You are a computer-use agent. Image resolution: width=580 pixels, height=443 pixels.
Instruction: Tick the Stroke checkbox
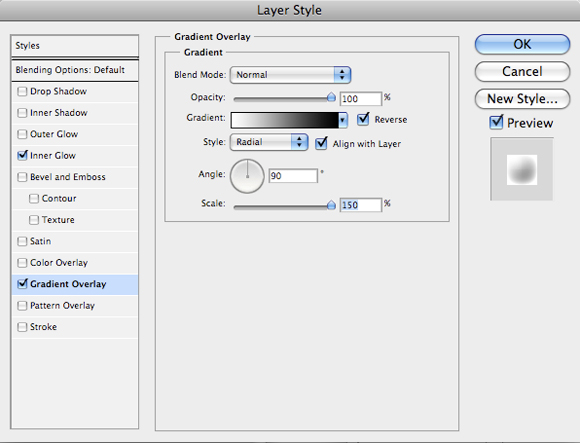(22, 327)
